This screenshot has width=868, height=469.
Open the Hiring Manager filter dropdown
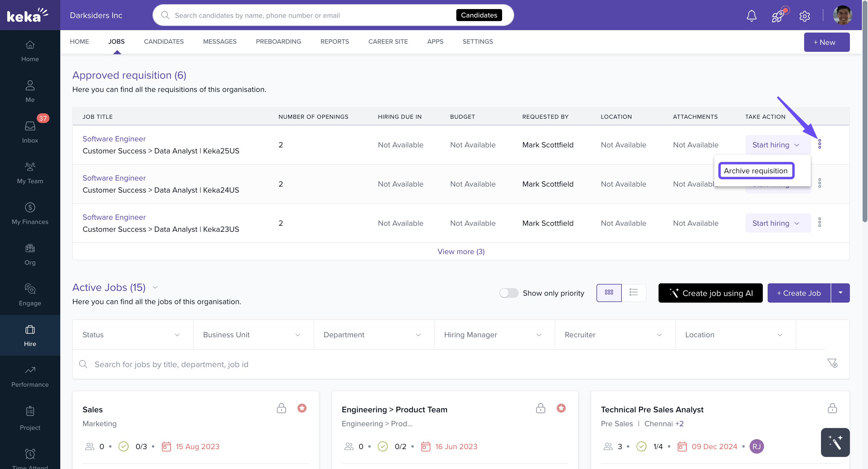[x=494, y=335]
